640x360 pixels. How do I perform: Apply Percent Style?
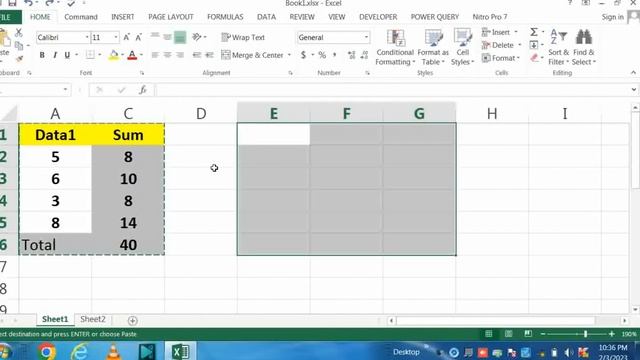coord(322,55)
